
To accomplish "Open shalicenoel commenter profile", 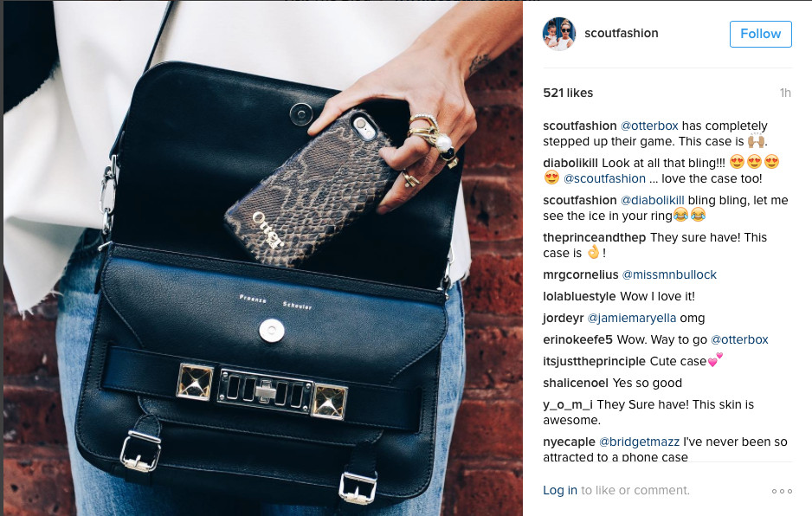I will tap(576, 383).
